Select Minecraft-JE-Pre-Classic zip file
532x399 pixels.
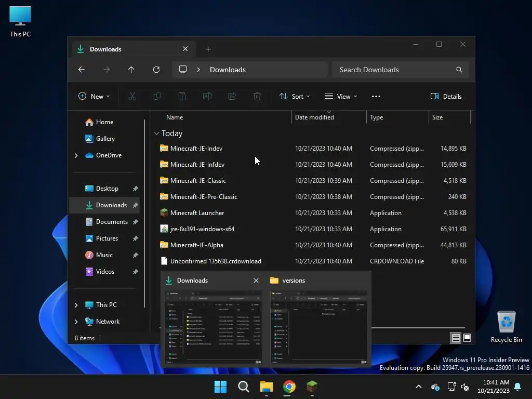tap(312, 197)
